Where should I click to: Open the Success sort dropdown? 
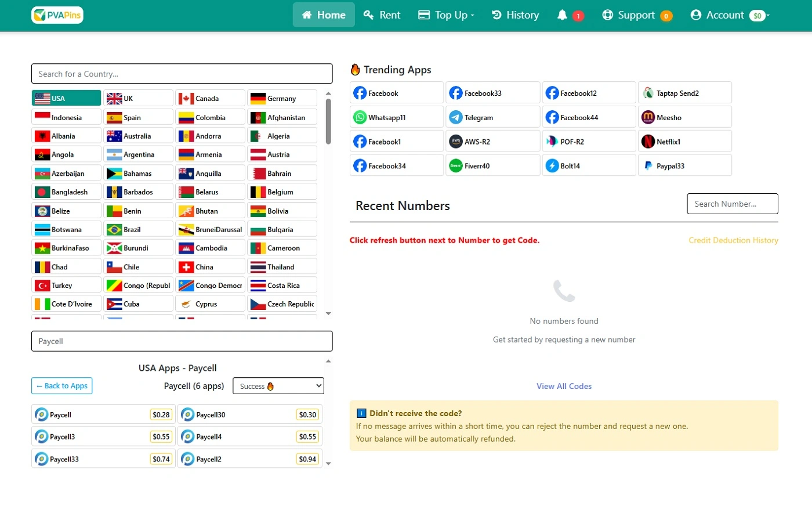(x=278, y=386)
